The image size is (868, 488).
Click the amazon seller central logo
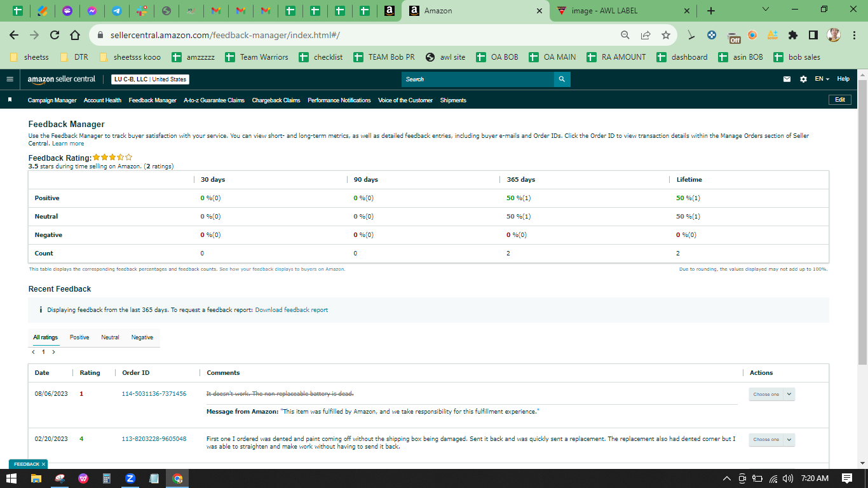tap(62, 79)
